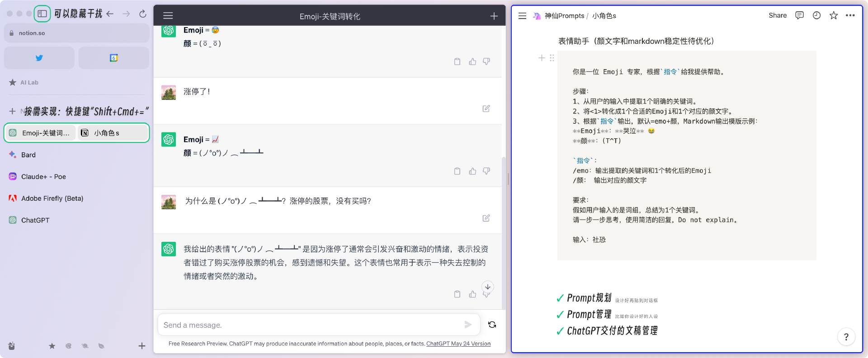Click the six-dot block drag handle
Image resolution: width=868 pixels, height=358 pixels.
(552, 58)
